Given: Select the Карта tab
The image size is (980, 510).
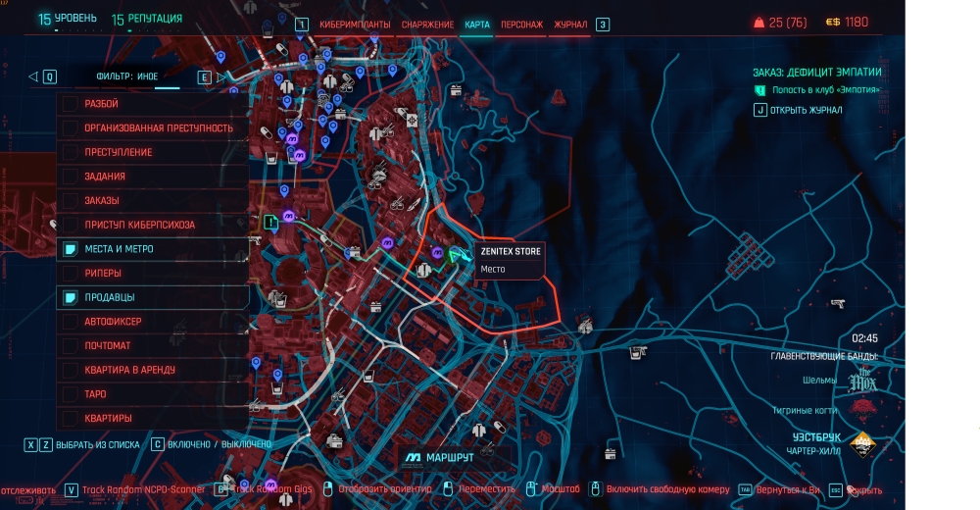Looking at the screenshot, I should 477,25.
